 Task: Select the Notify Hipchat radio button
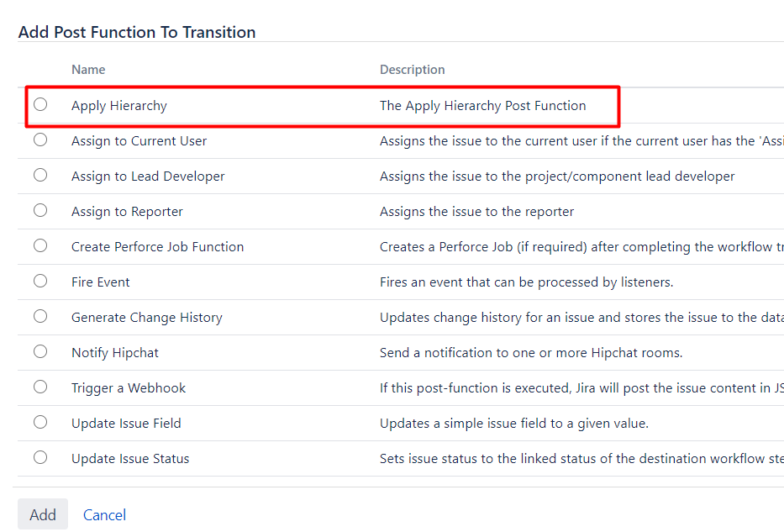pos(40,352)
